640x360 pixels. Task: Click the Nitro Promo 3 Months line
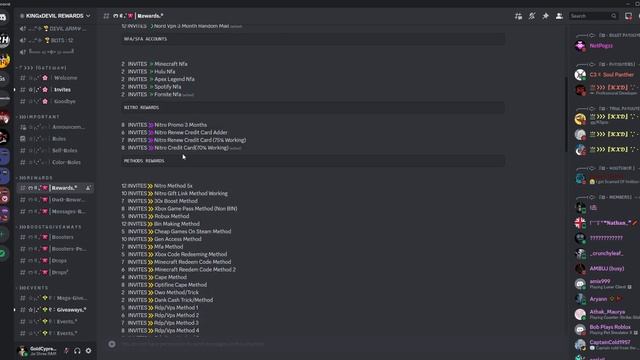tap(164, 125)
